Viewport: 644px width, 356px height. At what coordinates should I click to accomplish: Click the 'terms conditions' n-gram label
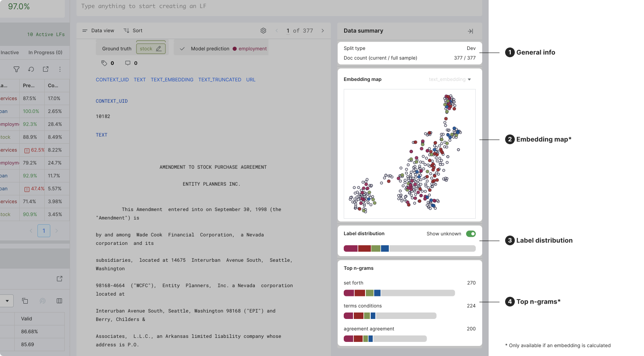[x=363, y=306]
